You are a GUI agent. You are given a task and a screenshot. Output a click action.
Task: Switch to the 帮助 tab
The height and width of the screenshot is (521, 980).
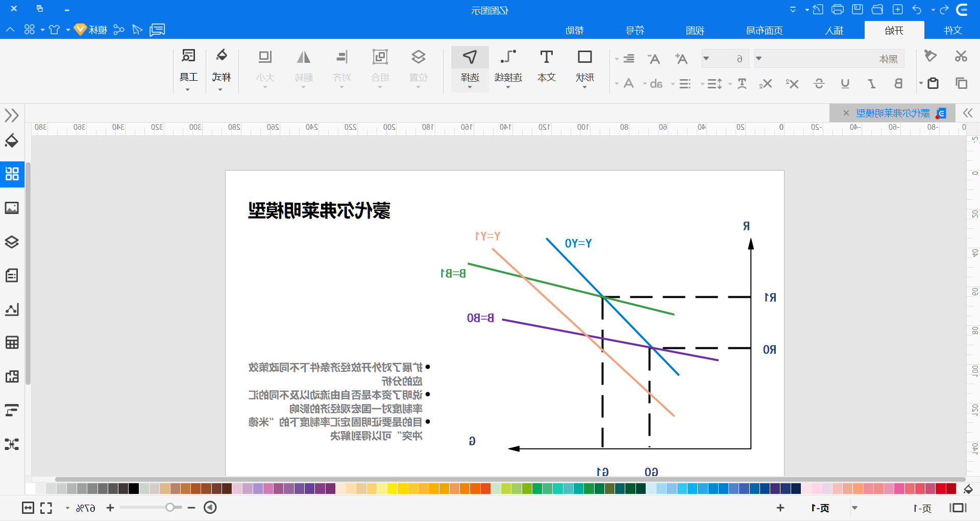coord(575,30)
